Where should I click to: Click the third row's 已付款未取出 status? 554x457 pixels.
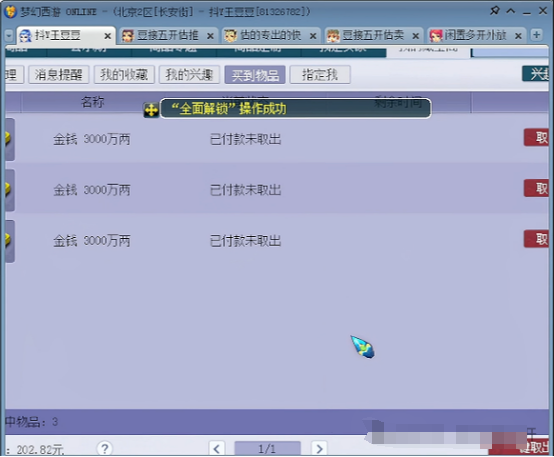point(245,241)
